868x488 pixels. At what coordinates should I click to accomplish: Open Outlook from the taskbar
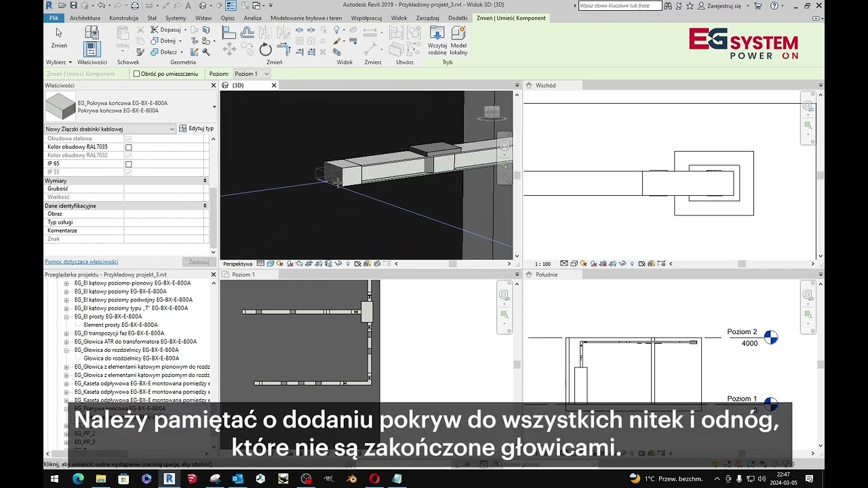tap(237, 479)
